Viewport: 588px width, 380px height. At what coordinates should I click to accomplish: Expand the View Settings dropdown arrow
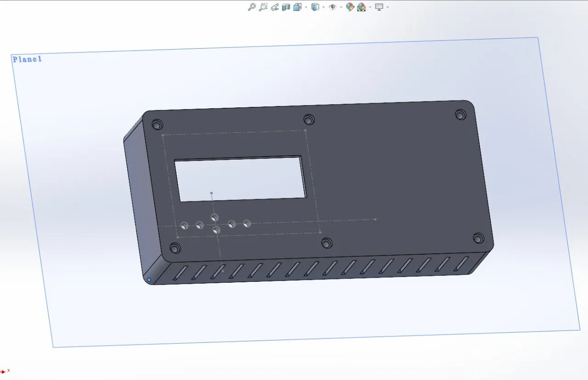[x=387, y=7]
